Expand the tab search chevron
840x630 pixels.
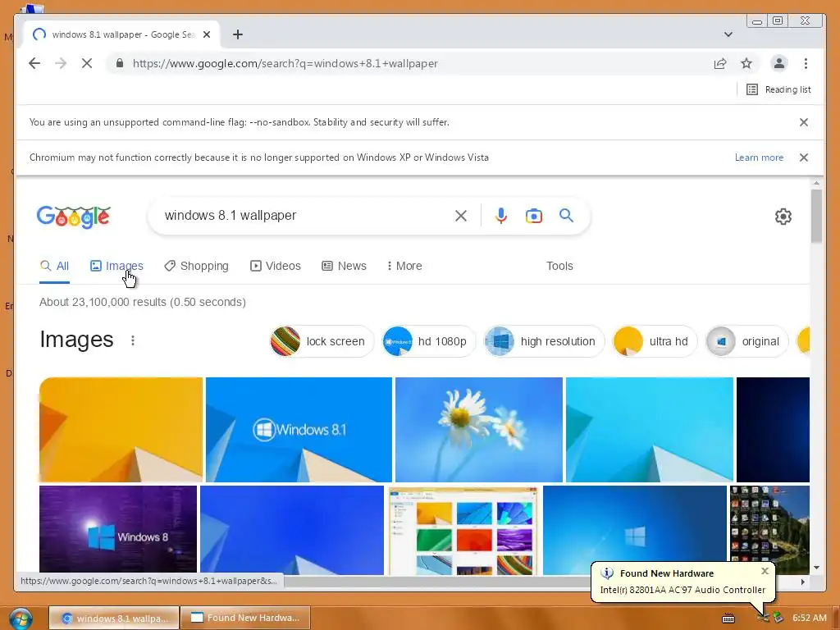(728, 34)
